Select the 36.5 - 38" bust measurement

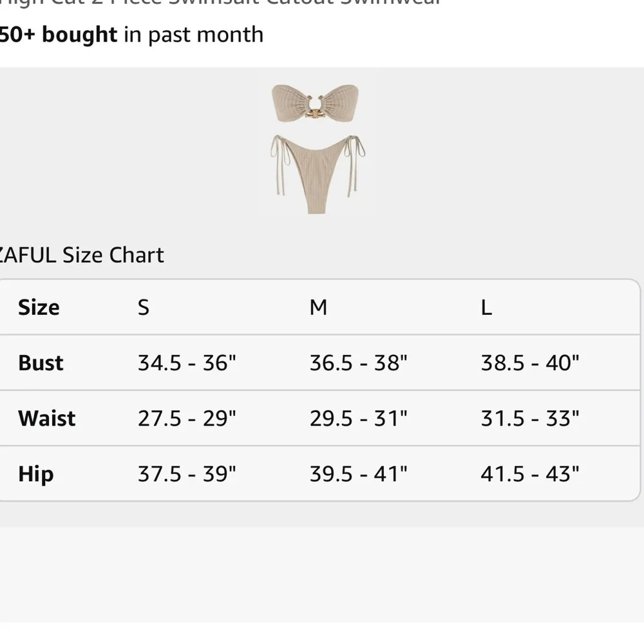[359, 363]
